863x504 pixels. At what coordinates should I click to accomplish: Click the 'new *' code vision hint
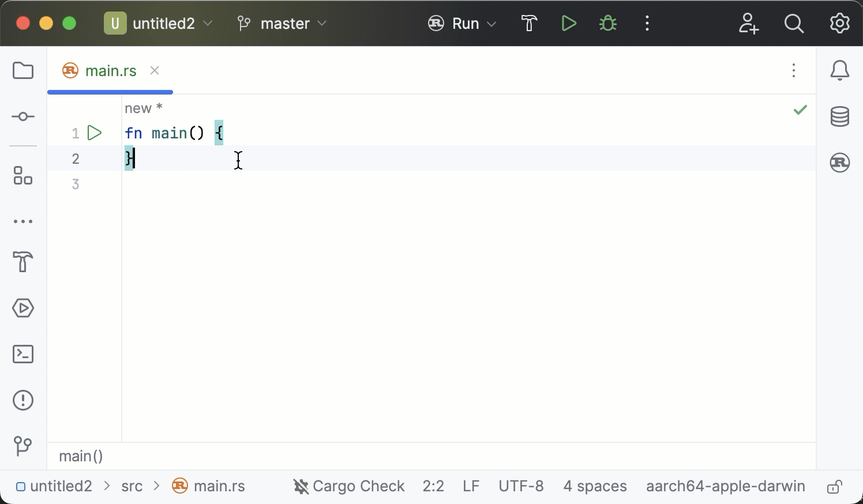144,108
